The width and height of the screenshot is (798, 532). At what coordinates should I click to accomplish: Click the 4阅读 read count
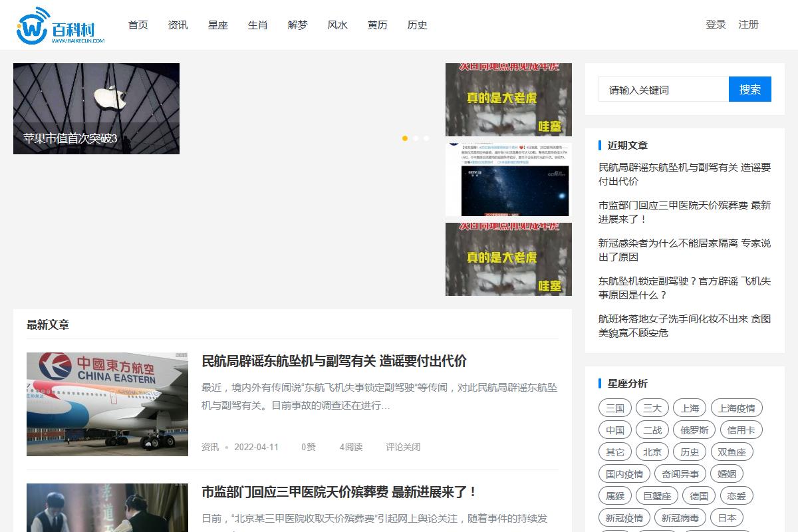[351, 447]
